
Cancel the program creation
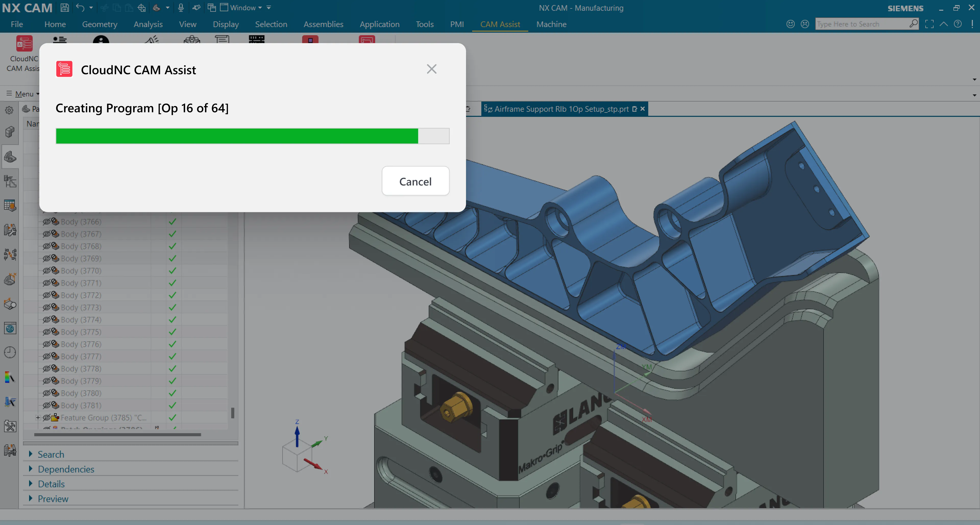(x=415, y=181)
